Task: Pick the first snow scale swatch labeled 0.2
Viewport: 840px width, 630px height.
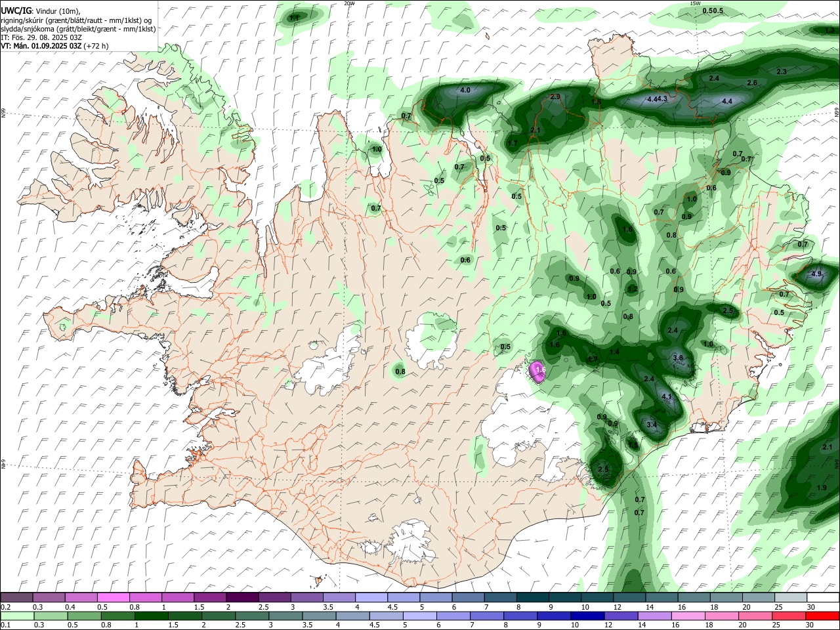Action: tap(16, 597)
